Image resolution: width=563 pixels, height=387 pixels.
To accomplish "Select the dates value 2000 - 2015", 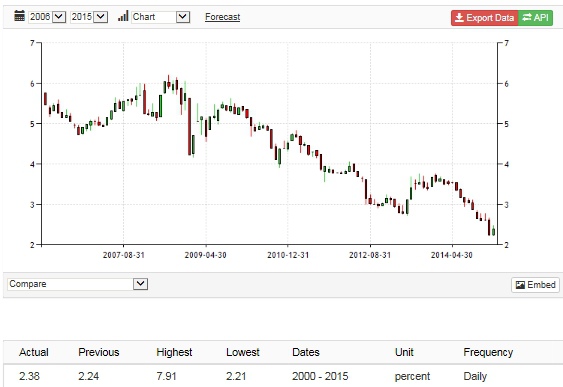I will tap(320, 376).
